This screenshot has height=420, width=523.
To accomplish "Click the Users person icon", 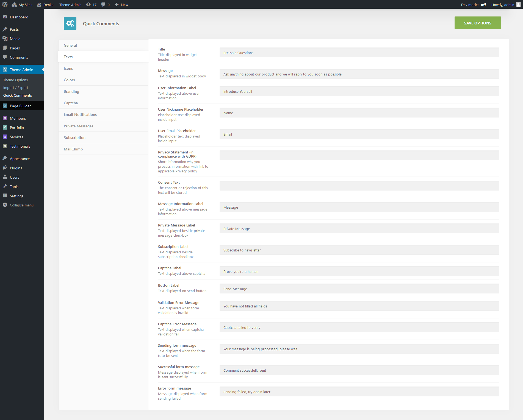I will tap(5, 177).
